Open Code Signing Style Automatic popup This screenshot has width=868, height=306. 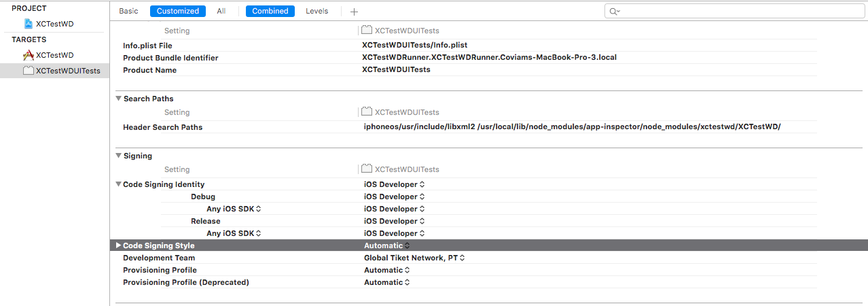click(387, 245)
